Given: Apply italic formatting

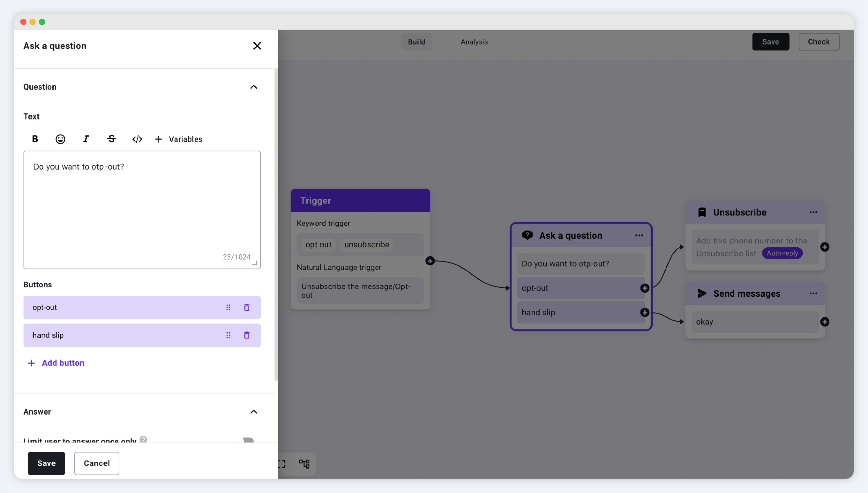Looking at the screenshot, I should tap(86, 139).
